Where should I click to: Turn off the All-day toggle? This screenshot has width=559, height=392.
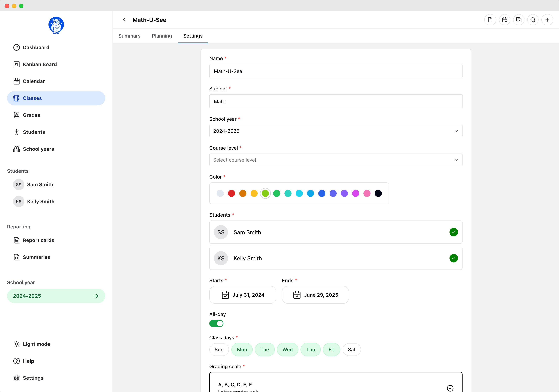[x=216, y=323]
